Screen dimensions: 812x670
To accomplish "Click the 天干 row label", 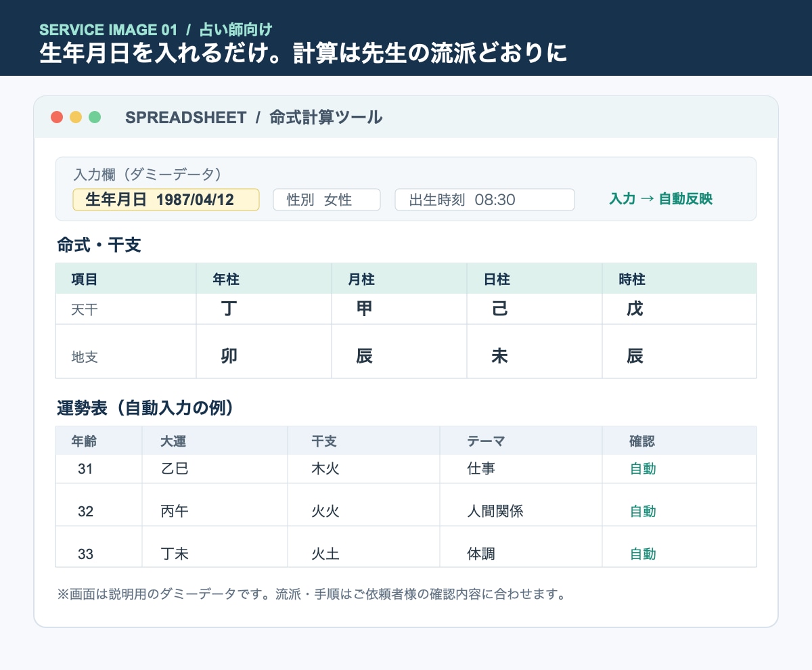I will (x=85, y=310).
